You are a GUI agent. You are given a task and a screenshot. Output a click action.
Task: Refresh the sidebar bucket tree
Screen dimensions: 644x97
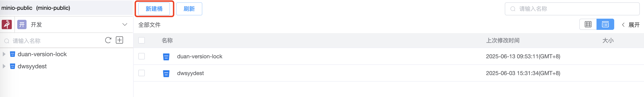108,40
